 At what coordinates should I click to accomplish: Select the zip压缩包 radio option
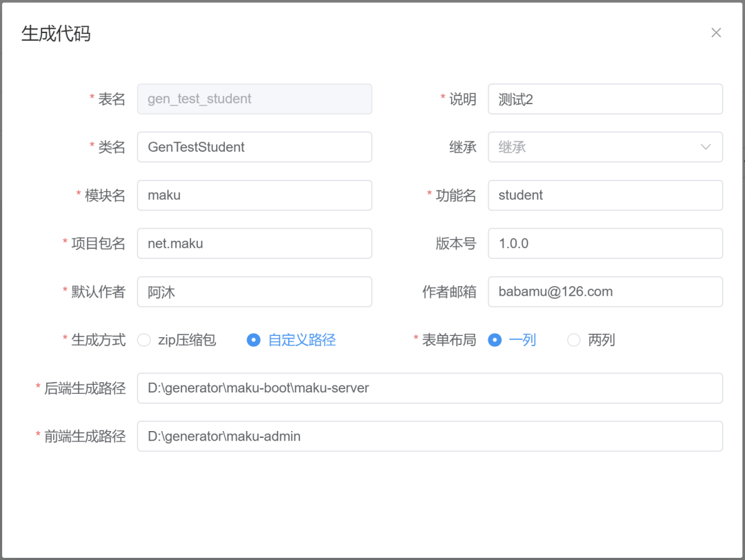(144, 340)
